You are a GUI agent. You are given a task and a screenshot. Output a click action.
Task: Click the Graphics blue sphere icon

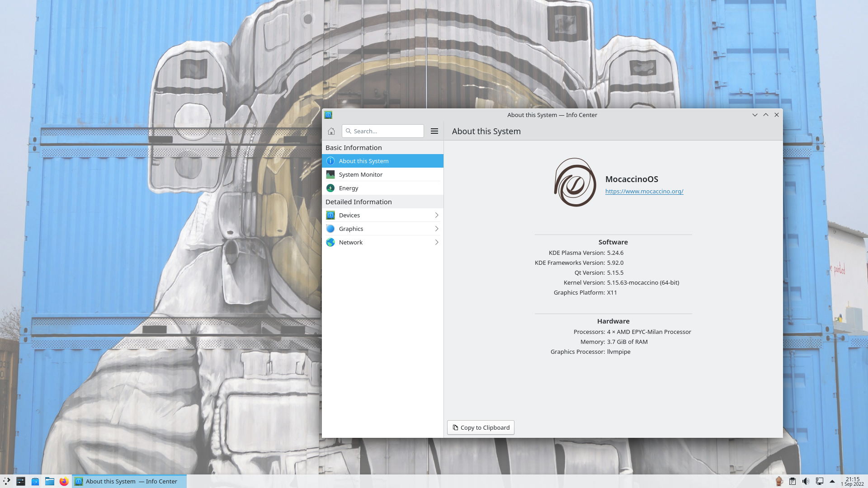(330, 229)
